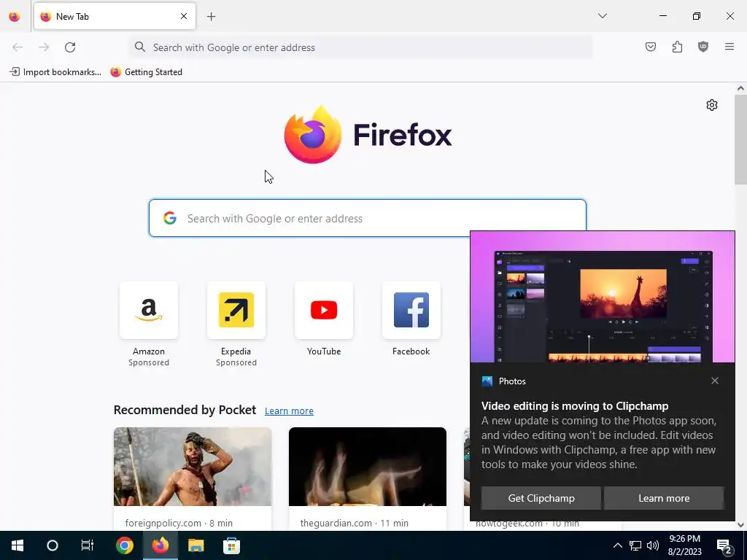Click the Clipchamp preview image in notification
Image resolution: width=747 pixels, height=560 pixels.
(602, 297)
